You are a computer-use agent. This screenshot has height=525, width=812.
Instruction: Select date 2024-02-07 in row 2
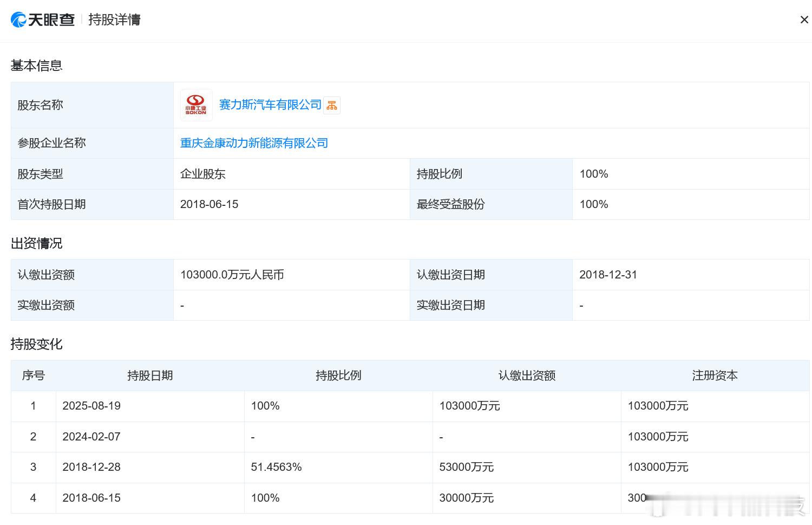[91, 437]
